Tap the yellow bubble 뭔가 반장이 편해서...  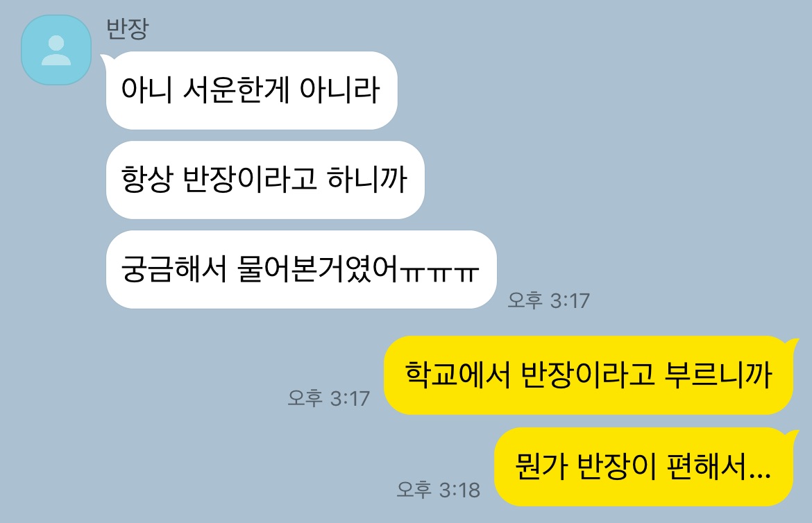pos(643,467)
